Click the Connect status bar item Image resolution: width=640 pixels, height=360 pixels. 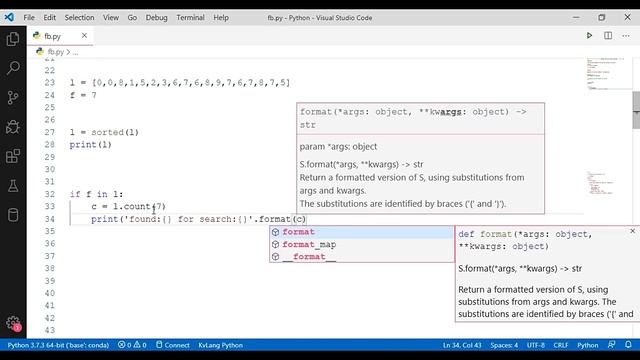[173, 345]
